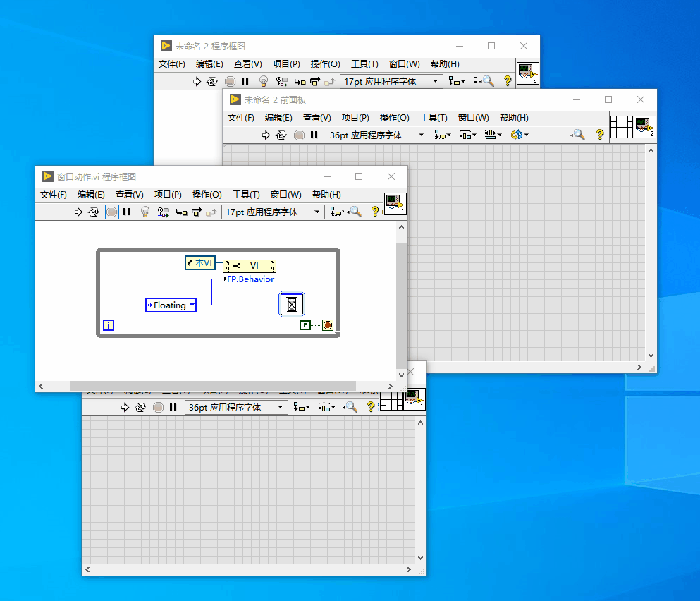Open 帮助(H) menu in 未命名 2 前面板
The width and height of the screenshot is (700, 601).
coord(514,118)
